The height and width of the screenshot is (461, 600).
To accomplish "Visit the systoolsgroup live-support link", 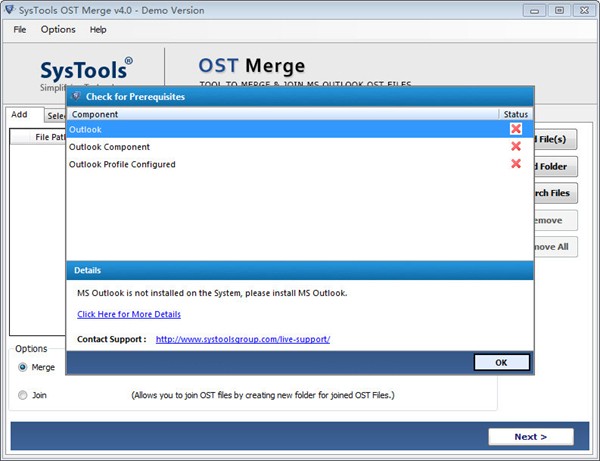I will coord(243,339).
